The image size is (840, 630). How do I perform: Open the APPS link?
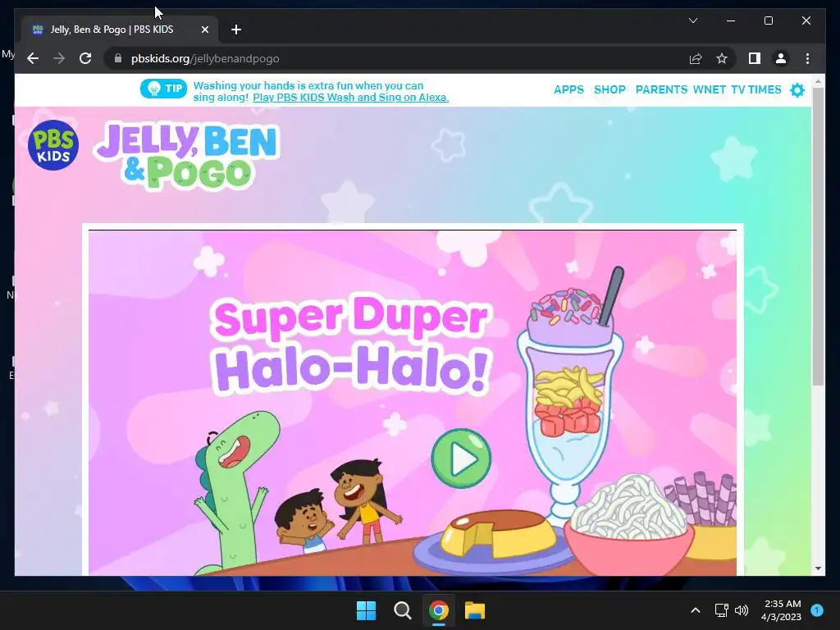point(568,89)
